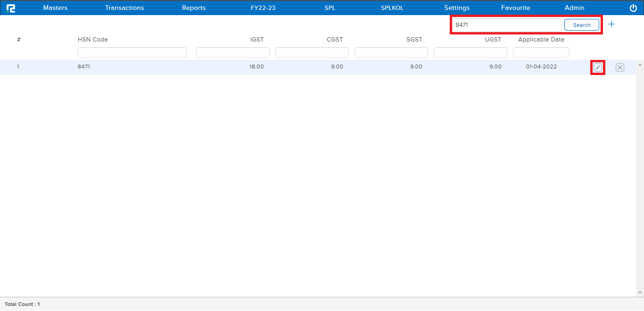Viewport: 644px width, 311px height.
Task: Click the app logo icon in top-left
Action: pyautogui.click(x=11, y=8)
